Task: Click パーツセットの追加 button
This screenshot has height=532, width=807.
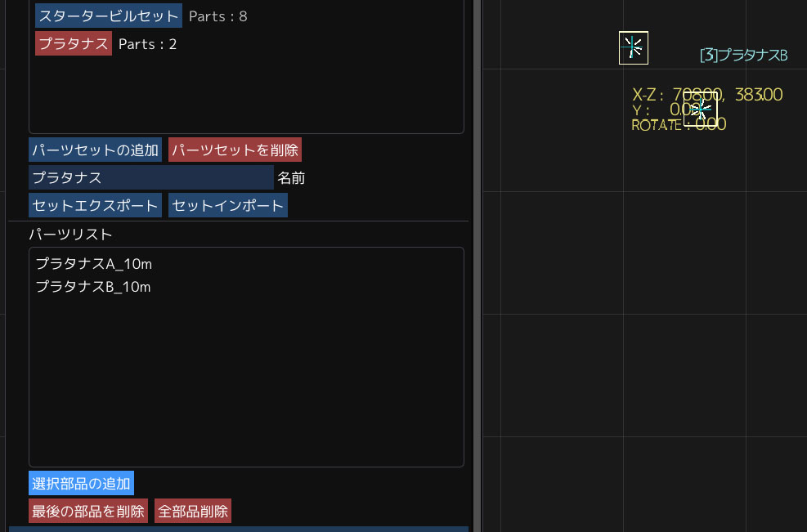Action: coord(95,150)
